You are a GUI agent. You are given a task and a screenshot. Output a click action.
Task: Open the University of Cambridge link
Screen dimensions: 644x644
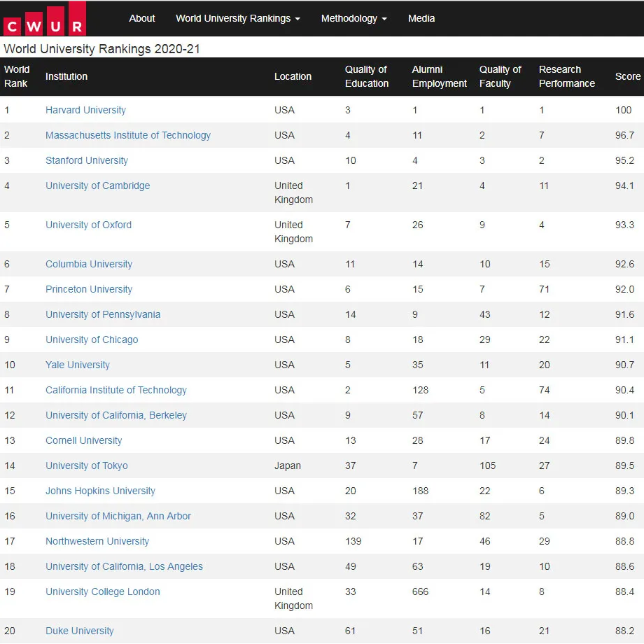tap(97, 185)
